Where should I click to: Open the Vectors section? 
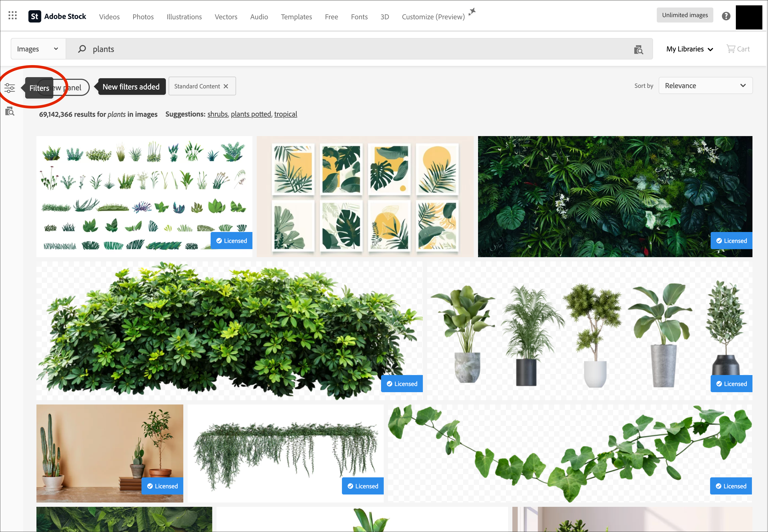point(226,17)
